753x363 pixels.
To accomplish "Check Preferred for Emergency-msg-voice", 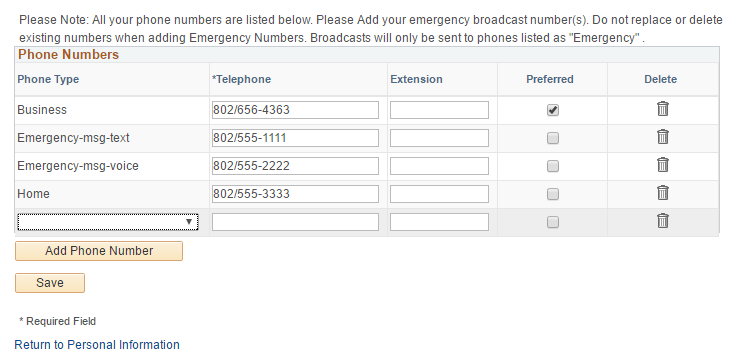I will (x=553, y=166).
